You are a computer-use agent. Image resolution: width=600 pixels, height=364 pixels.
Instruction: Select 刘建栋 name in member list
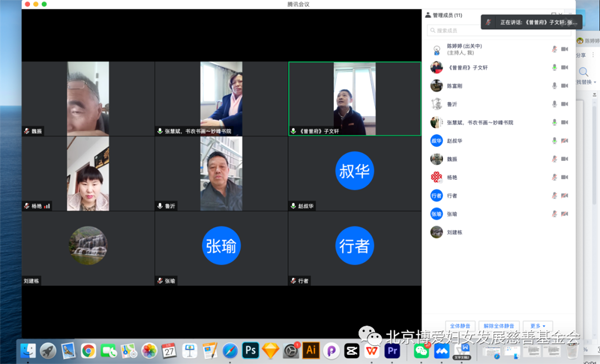pyautogui.click(x=455, y=232)
